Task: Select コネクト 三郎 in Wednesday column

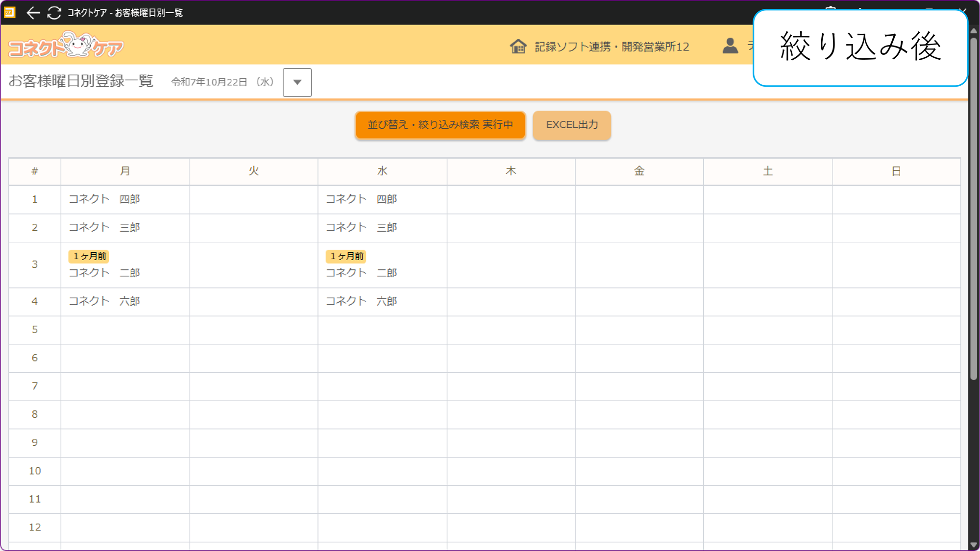Action: point(362,227)
